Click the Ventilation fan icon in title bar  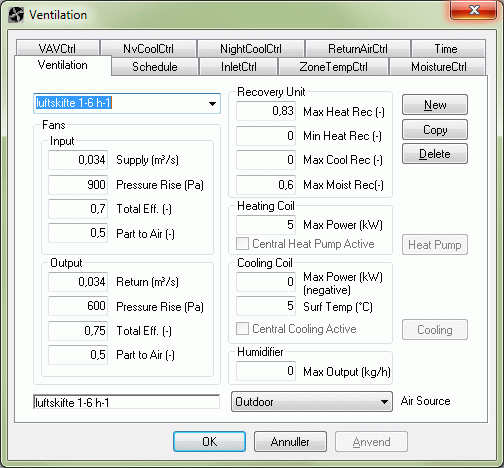coord(16,15)
